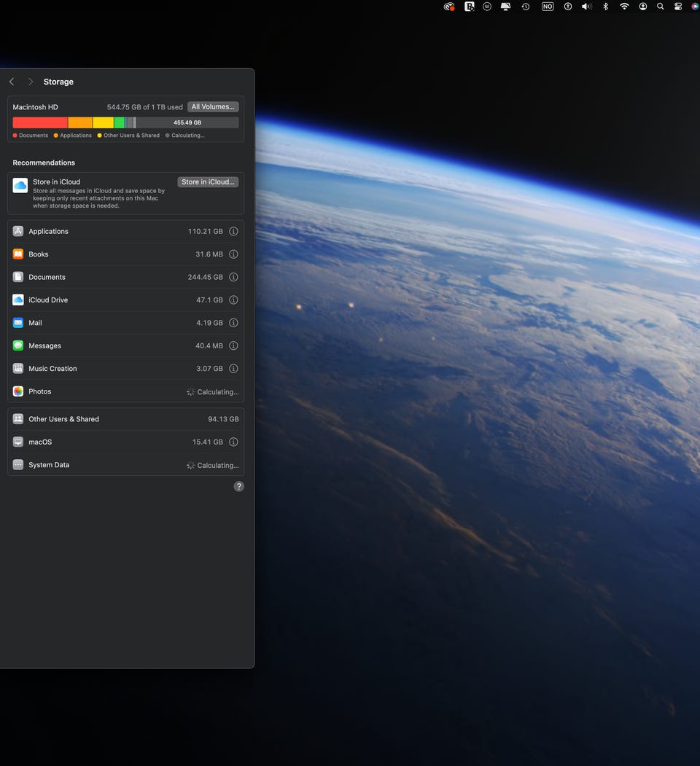This screenshot has height=766, width=700.
Task: Open Control Center in the menu bar
Action: (x=678, y=7)
